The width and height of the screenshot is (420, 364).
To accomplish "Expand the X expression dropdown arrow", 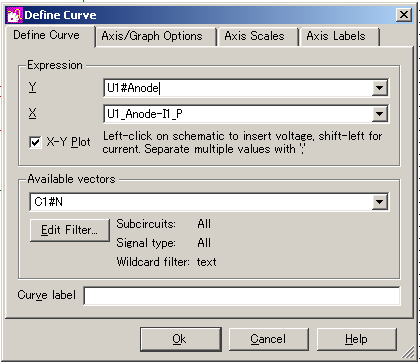I will tap(379, 114).
